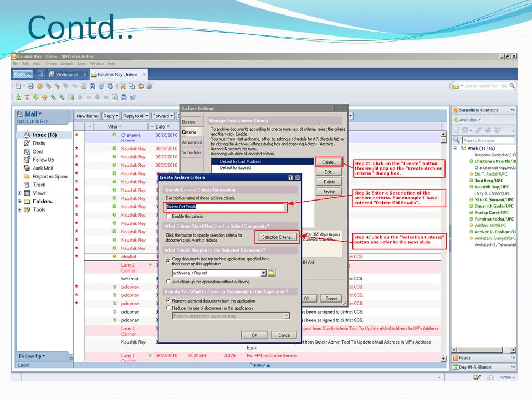Click the Sametime paperclip send-file icon
The image size is (532, 399).
[478, 130]
